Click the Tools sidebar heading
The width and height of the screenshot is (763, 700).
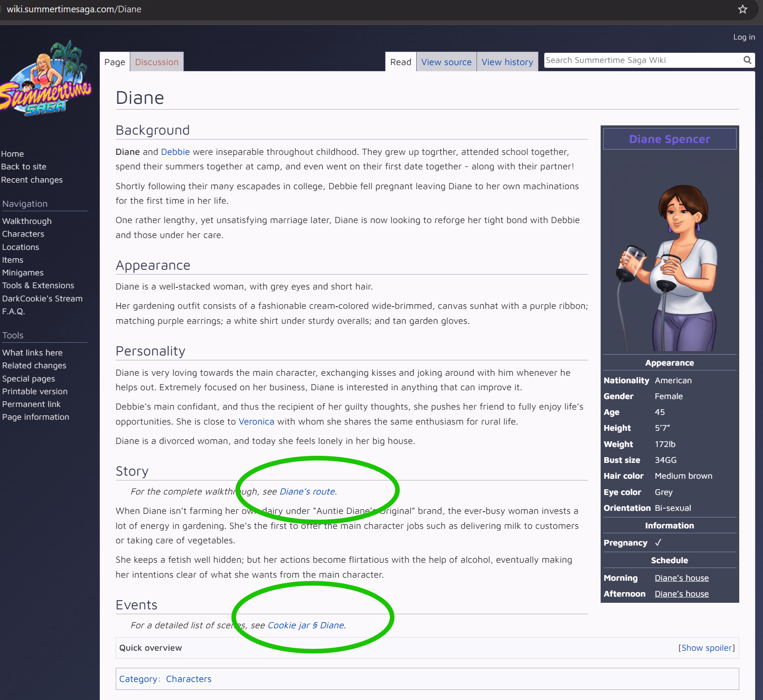13,335
